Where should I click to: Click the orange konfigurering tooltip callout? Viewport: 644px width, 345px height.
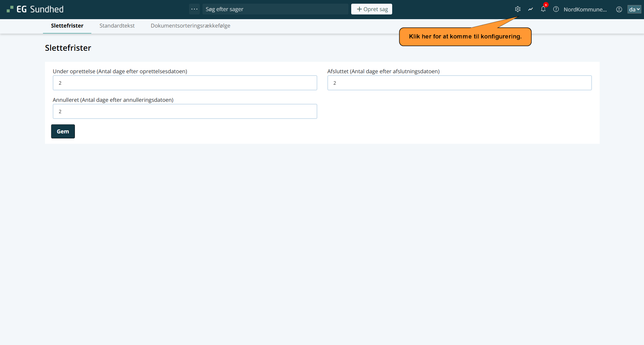point(465,37)
